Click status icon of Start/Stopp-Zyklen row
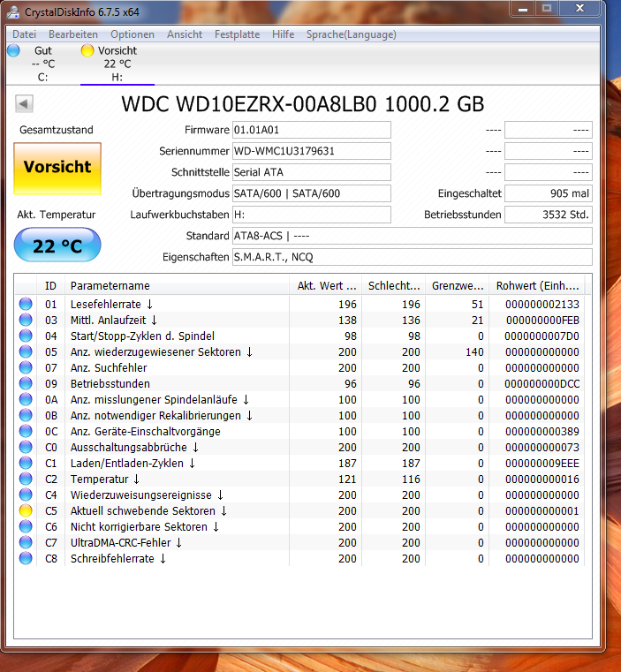Image resolution: width=621 pixels, height=672 pixels. click(x=26, y=336)
